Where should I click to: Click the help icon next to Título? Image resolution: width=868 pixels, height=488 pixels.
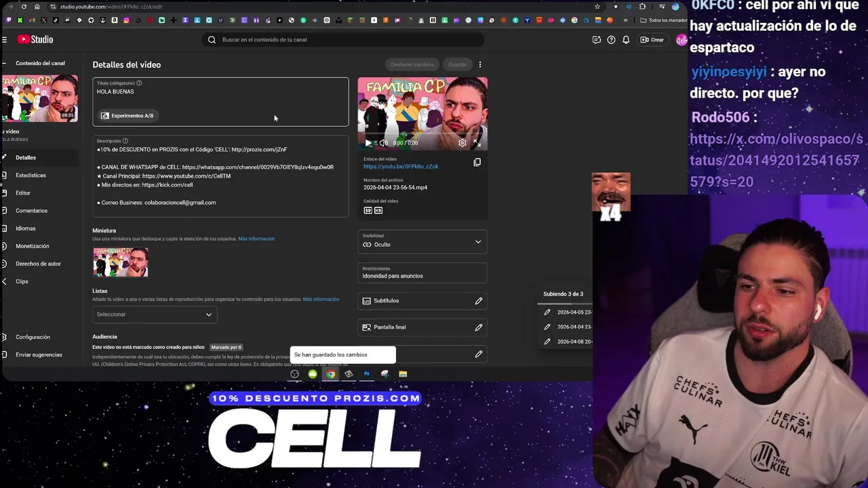coord(139,83)
